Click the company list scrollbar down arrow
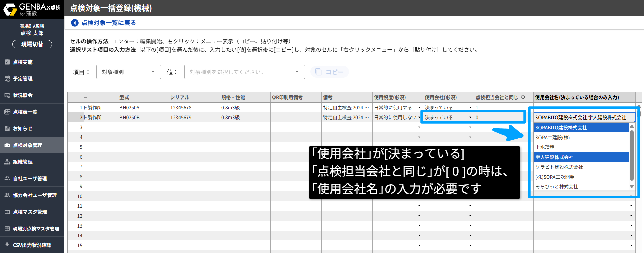 click(x=632, y=186)
